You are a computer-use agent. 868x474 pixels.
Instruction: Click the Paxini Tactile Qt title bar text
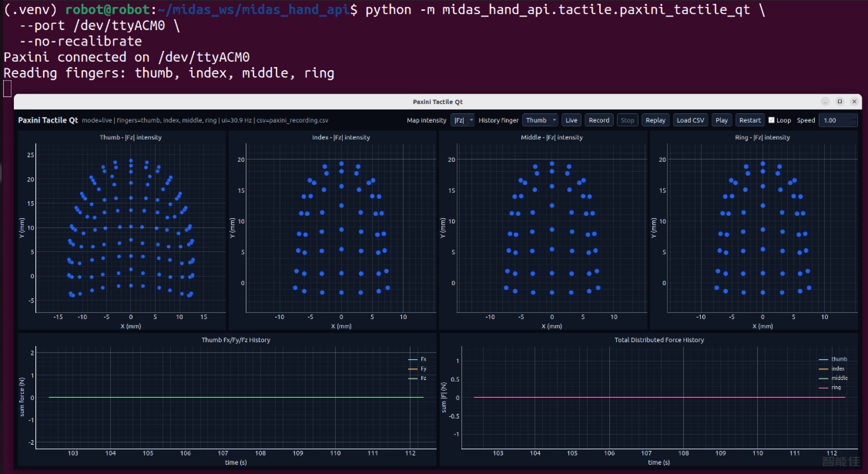[438, 102]
